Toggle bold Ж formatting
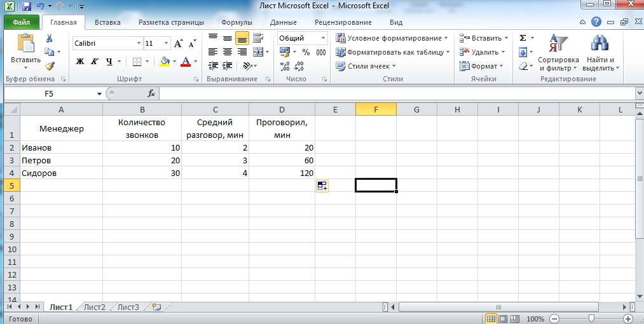 click(x=80, y=62)
